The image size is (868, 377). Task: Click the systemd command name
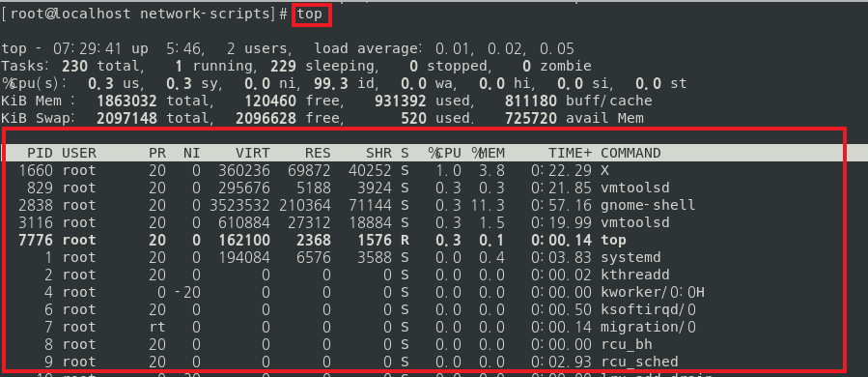(x=630, y=257)
